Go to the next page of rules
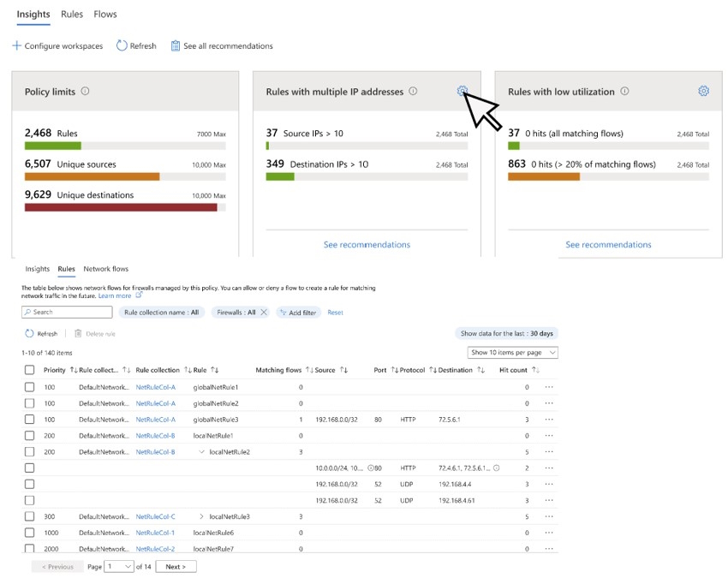 coord(175,566)
